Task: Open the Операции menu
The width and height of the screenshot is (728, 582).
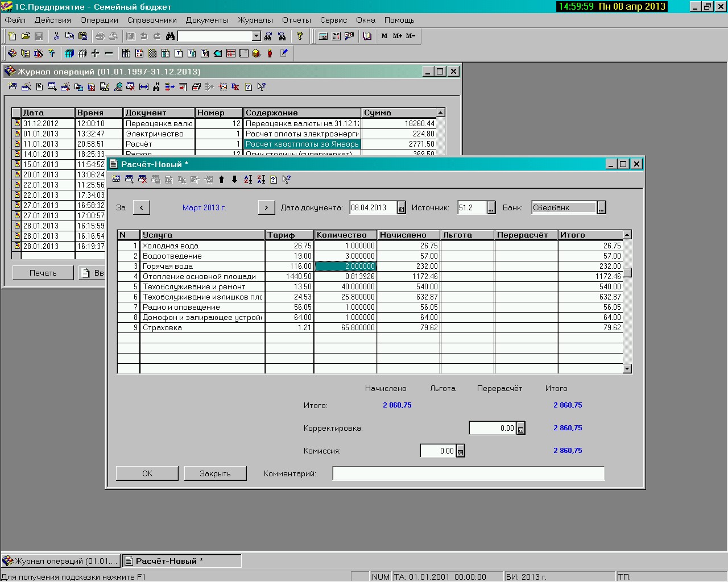Action: (x=99, y=20)
